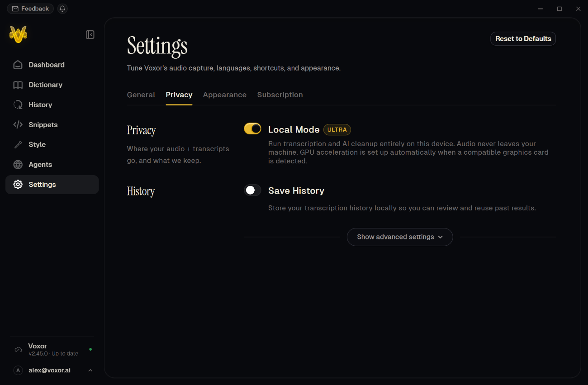Image resolution: width=588 pixels, height=385 pixels.
Task: Click the ULTRA badge
Action: pos(337,129)
